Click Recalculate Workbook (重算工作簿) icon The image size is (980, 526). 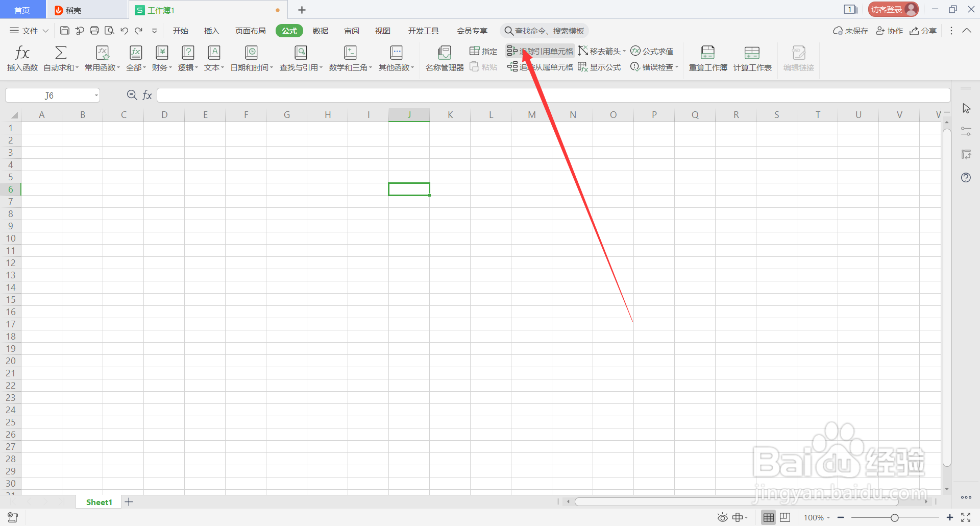pos(708,52)
